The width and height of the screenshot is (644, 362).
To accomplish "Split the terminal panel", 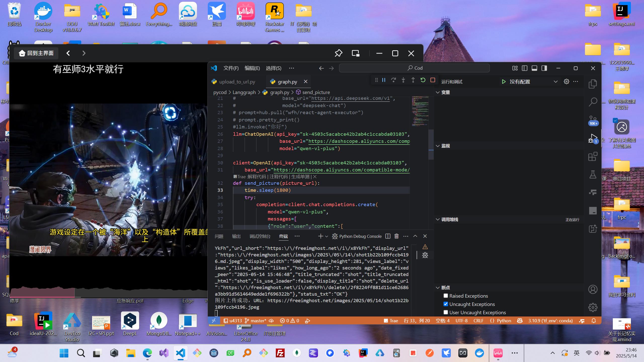I will coord(388,236).
